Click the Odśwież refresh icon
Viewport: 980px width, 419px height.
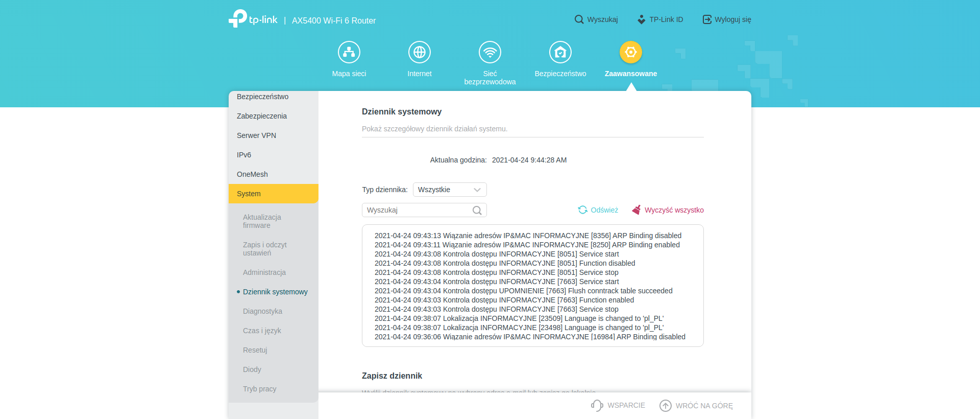click(x=582, y=210)
